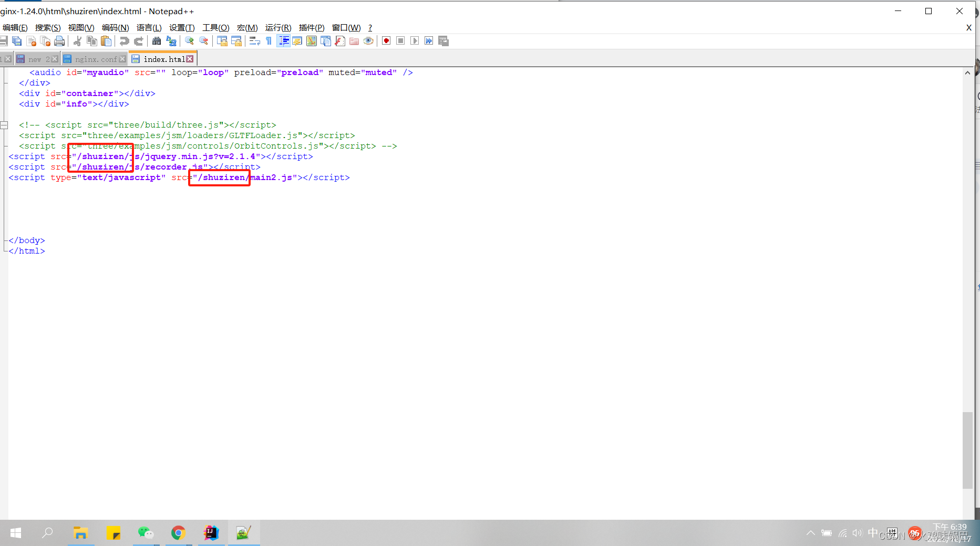Close document X below window controls
The height and width of the screenshot is (546, 980).
point(968,28)
